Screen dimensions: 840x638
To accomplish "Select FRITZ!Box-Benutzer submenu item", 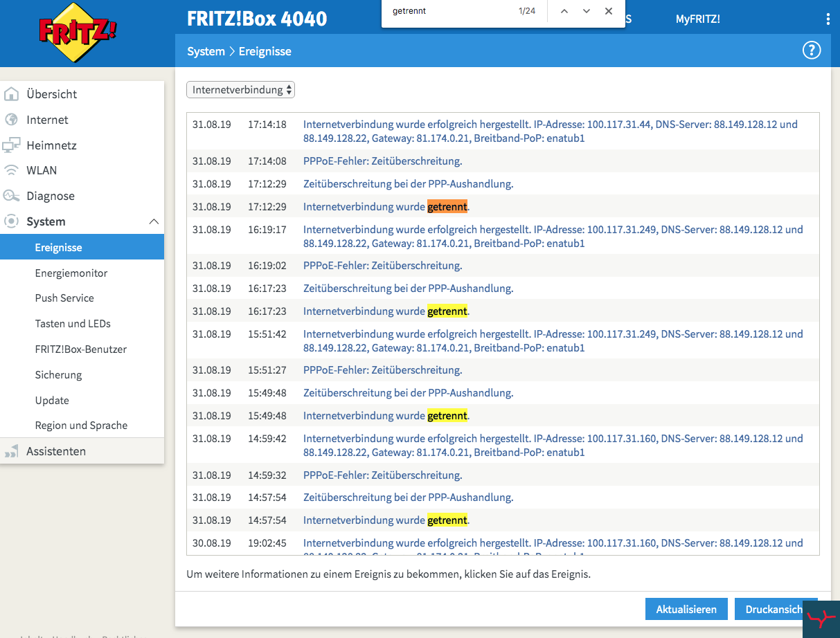I will (81, 349).
